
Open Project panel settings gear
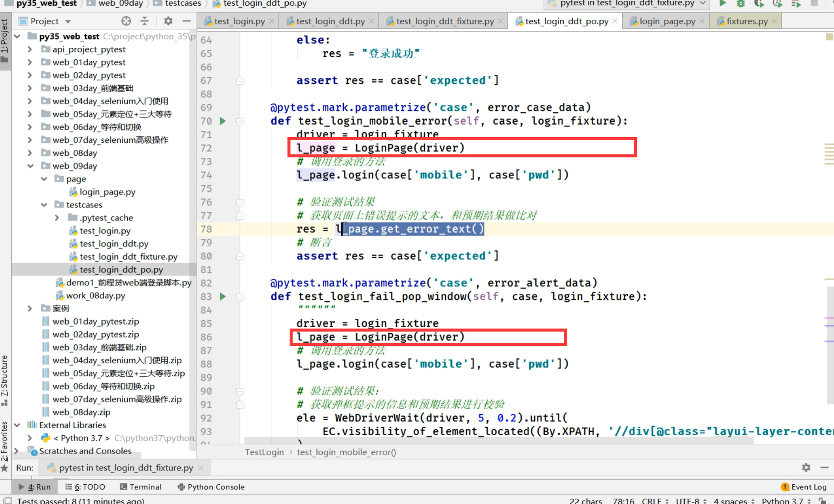(168, 21)
